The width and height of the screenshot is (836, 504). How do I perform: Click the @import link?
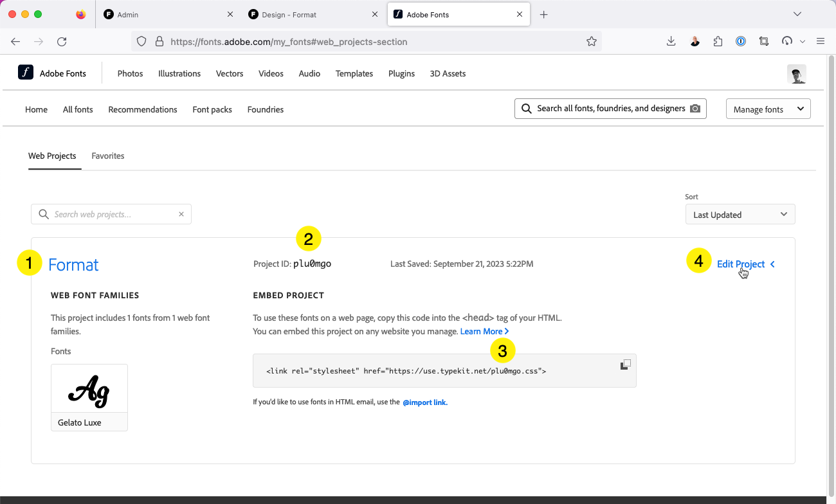coord(425,402)
